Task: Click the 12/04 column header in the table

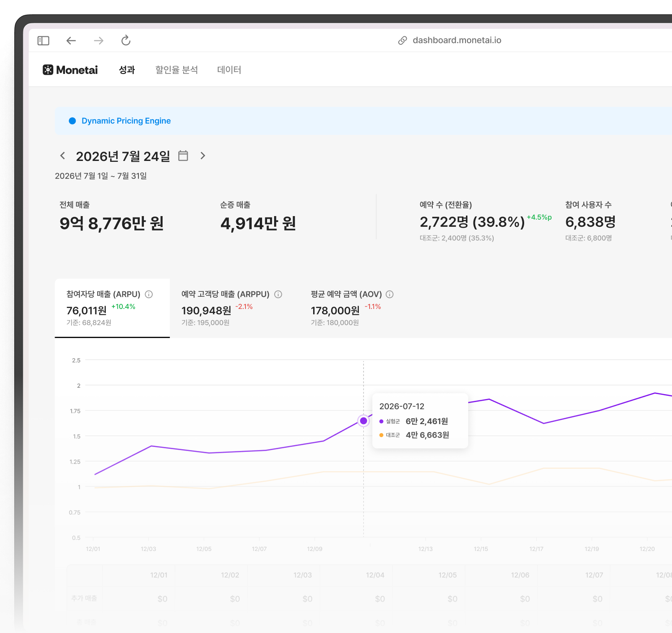Action: coord(375,575)
